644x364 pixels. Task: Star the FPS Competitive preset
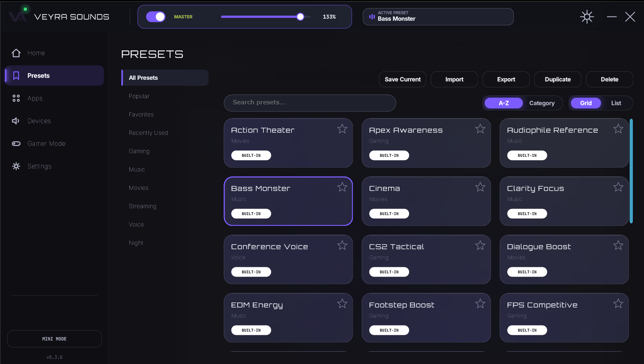(x=618, y=304)
